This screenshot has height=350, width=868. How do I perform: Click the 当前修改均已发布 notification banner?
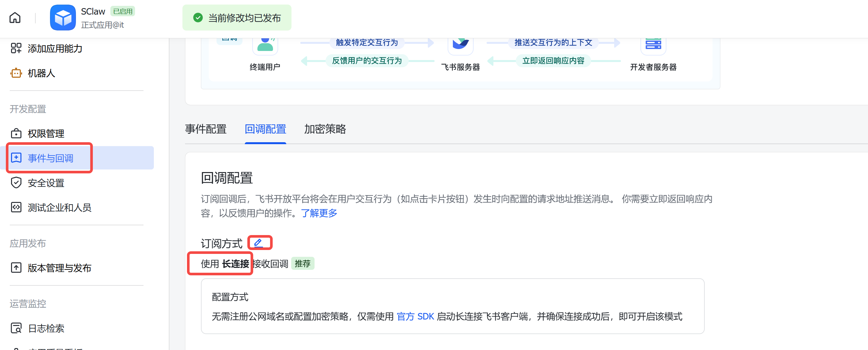[237, 18]
